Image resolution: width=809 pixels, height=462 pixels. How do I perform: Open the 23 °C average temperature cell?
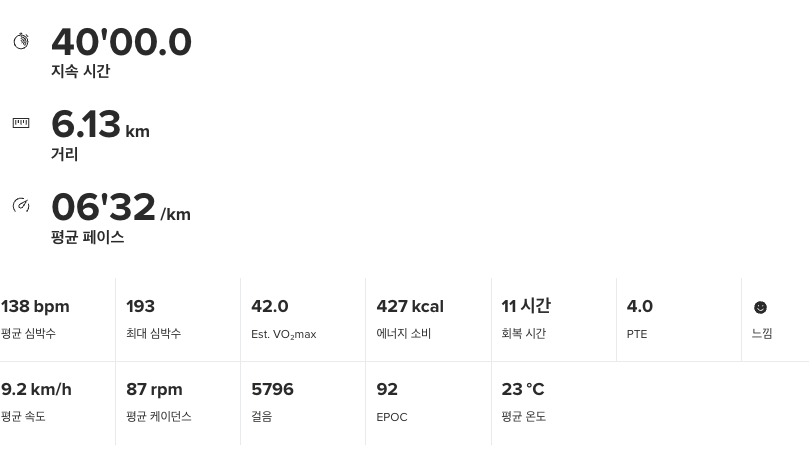click(x=554, y=403)
